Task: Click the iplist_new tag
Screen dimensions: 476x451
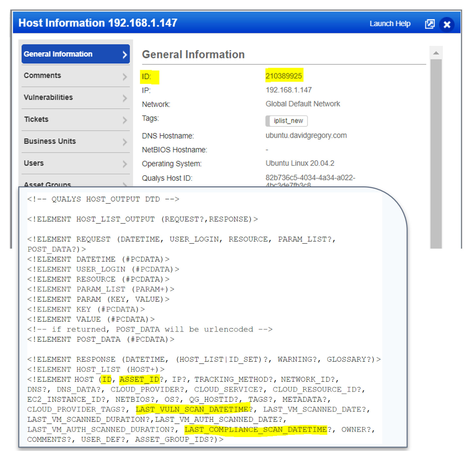Action: [286, 121]
